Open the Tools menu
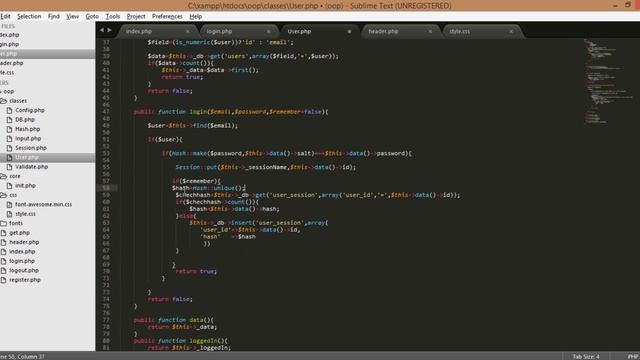The height and width of the screenshot is (360, 640). pos(113,16)
